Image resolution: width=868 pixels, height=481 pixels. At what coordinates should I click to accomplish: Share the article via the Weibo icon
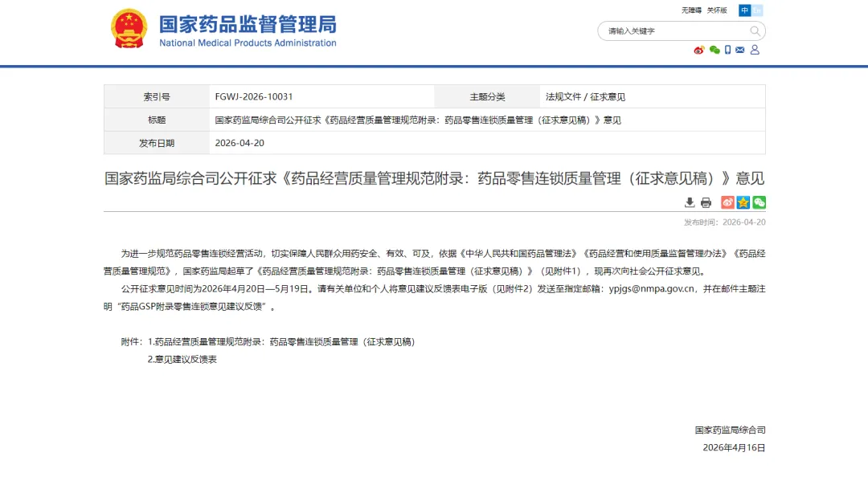click(727, 202)
